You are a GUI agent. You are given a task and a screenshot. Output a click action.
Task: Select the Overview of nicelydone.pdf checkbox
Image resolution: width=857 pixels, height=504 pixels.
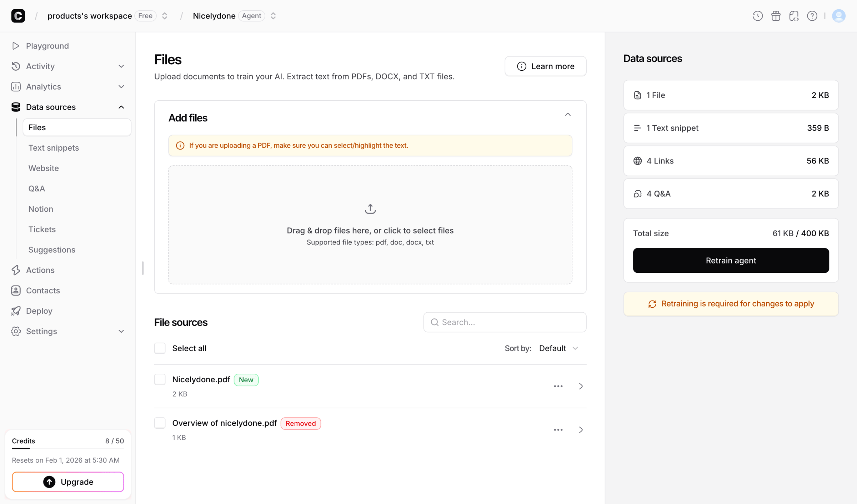point(160,423)
